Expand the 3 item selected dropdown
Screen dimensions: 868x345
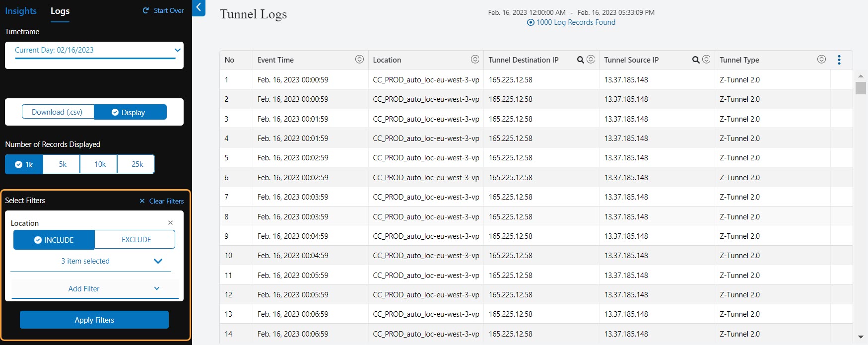click(x=158, y=261)
